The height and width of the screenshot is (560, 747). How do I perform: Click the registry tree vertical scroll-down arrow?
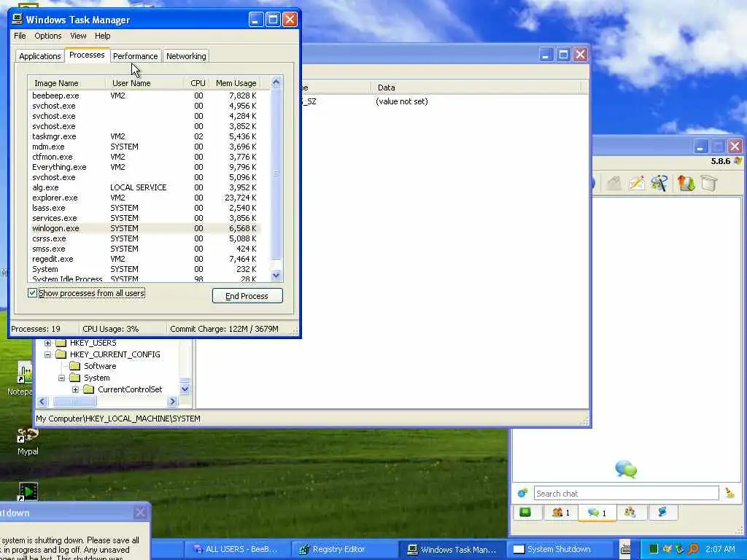185,389
